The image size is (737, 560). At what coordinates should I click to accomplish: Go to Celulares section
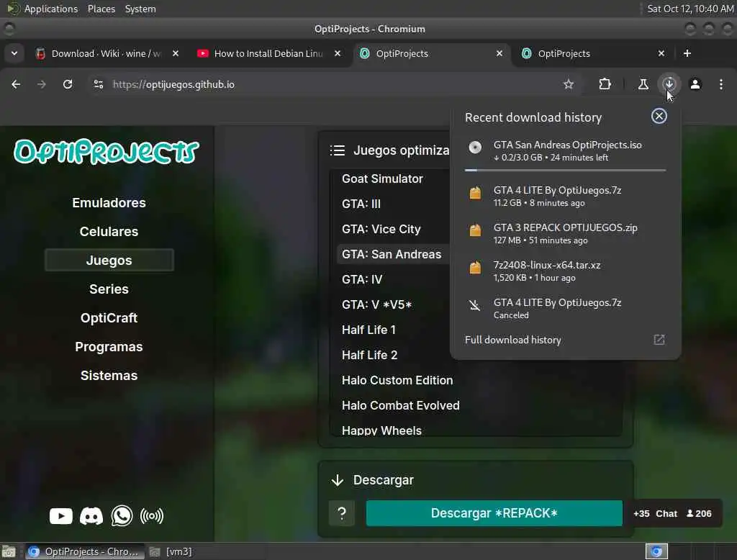109,231
